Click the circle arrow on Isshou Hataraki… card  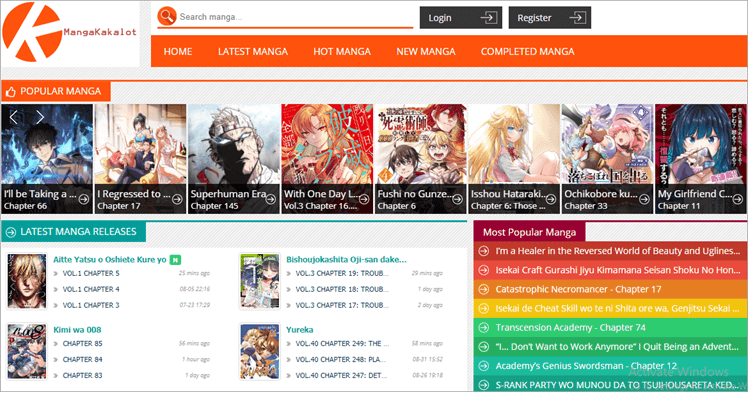551,199
